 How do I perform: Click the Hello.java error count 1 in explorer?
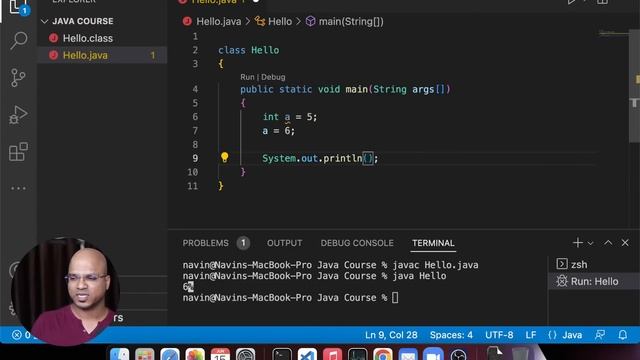(153, 55)
